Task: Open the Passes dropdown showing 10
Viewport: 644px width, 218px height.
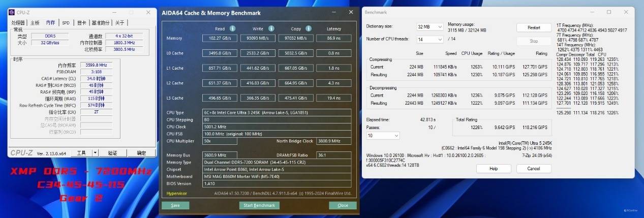Action: 383,136
